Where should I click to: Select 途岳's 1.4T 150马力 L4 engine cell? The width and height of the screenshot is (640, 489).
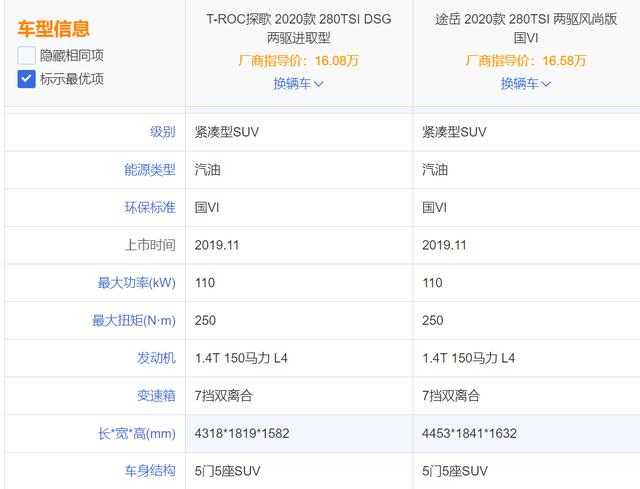click(x=527, y=358)
